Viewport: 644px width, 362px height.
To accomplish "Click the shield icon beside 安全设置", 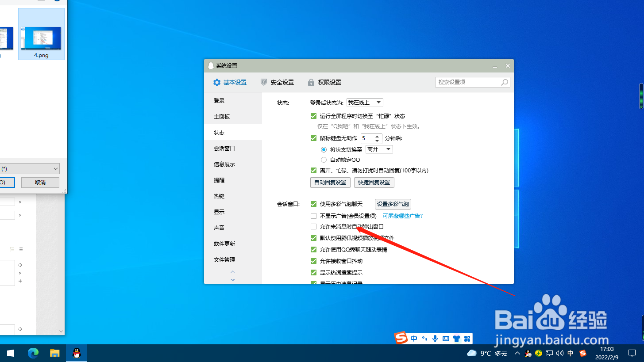I will click(x=264, y=82).
